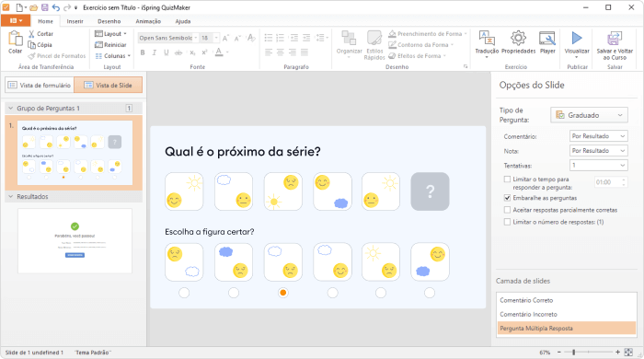
Task: Select Comentário Incorreto layer
Action: pyautogui.click(x=567, y=314)
